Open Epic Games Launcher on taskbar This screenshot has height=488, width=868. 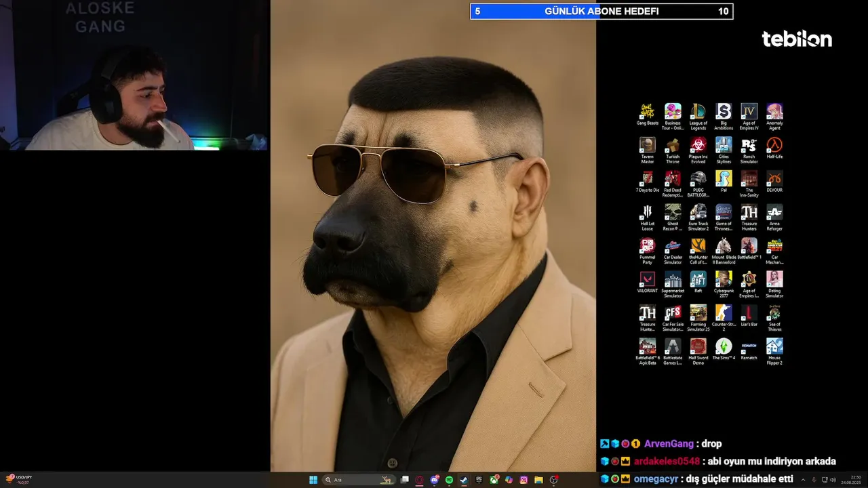(479, 480)
